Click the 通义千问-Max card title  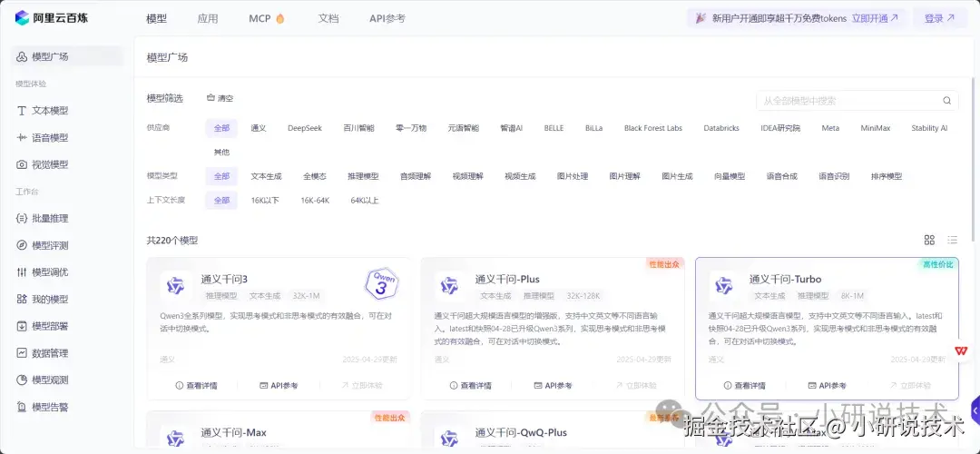click(234, 432)
